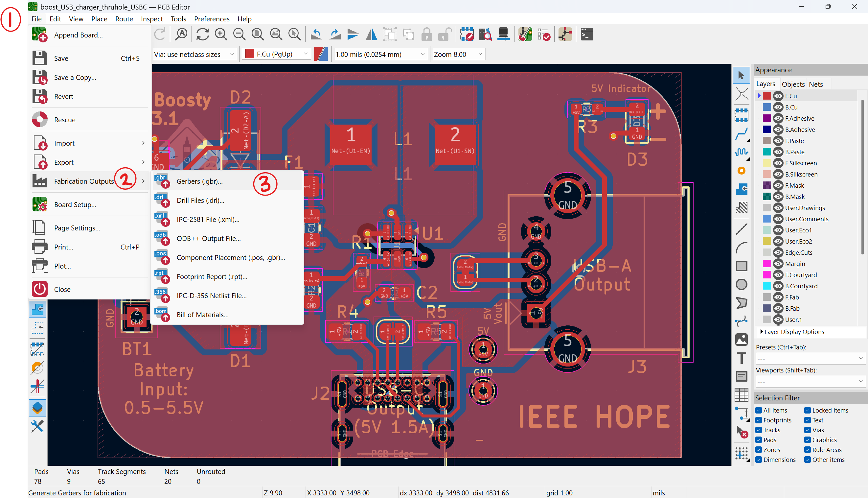Click the Design Rules Checker icon

point(544,35)
